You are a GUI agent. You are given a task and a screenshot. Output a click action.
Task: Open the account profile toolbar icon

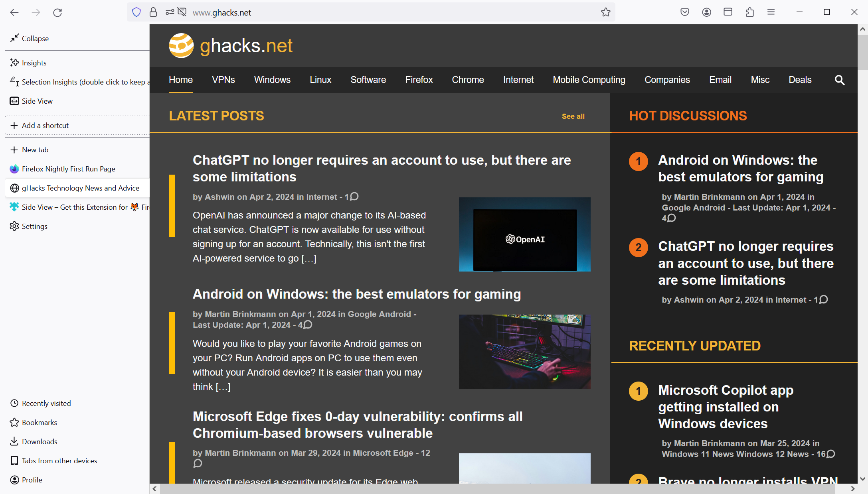point(706,12)
